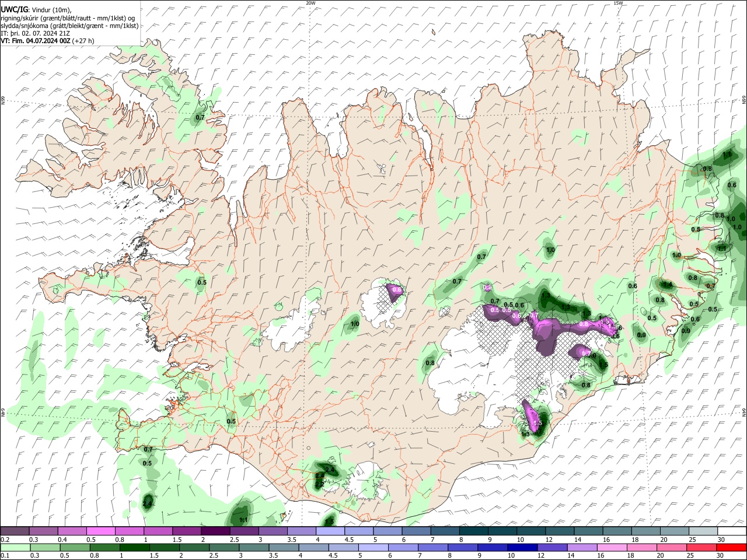Click the bold 'UWC/IG' title text

tap(13, 9)
